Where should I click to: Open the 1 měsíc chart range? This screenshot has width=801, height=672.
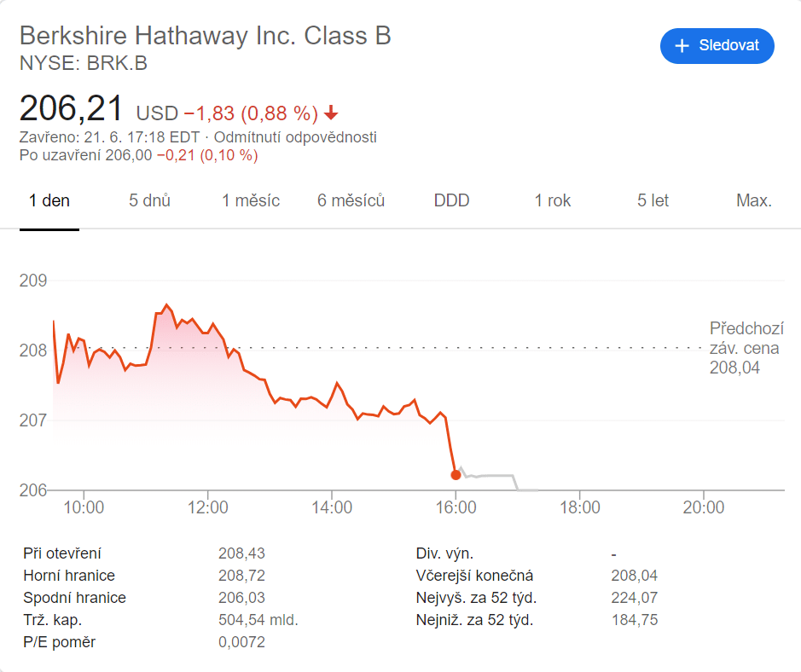click(x=251, y=201)
